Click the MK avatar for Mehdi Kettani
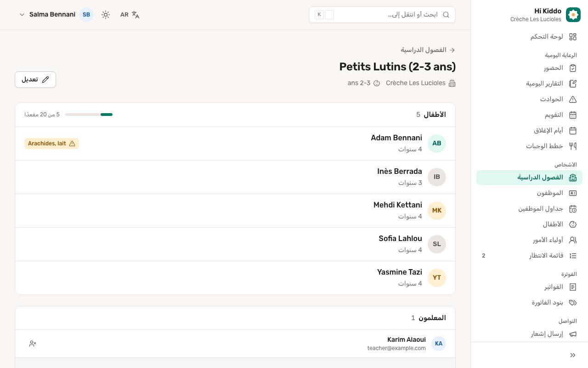The image size is (588, 368). [x=437, y=211]
